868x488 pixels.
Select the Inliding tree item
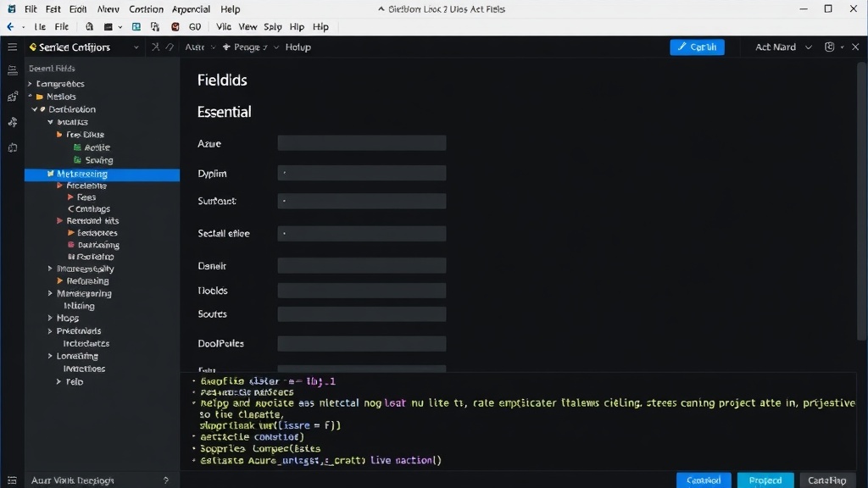point(79,306)
